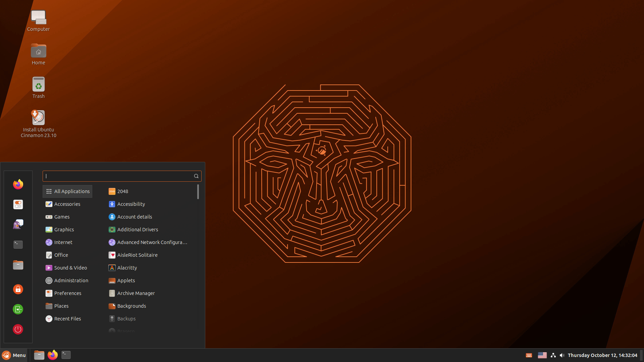The width and height of the screenshot is (644, 362).
Task: Launch Firefox from the bottom panel
Action: pyautogui.click(x=53, y=355)
